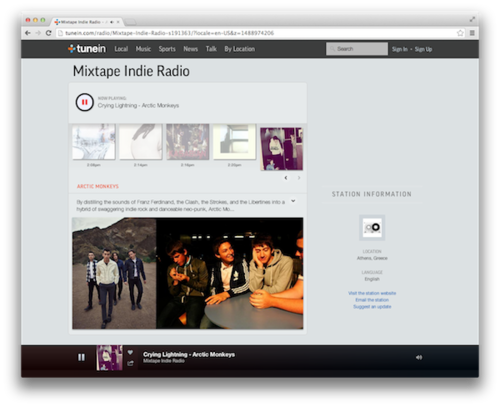This screenshot has height=407, width=500.
Task: Enter fullscreen via the top-right window arrows
Action: click(472, 19)
